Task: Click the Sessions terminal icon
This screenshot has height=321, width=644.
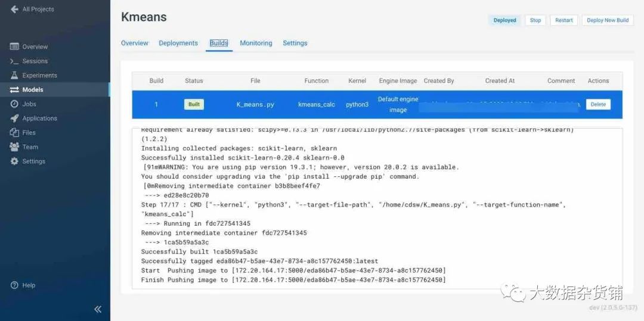Action: click(14, 61)
